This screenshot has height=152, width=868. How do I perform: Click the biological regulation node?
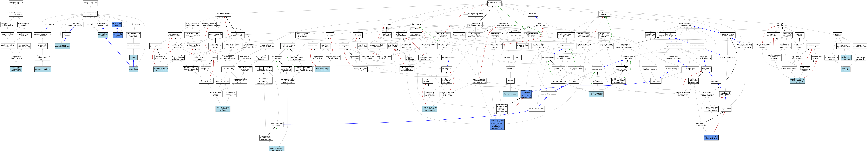click(475, 14)
